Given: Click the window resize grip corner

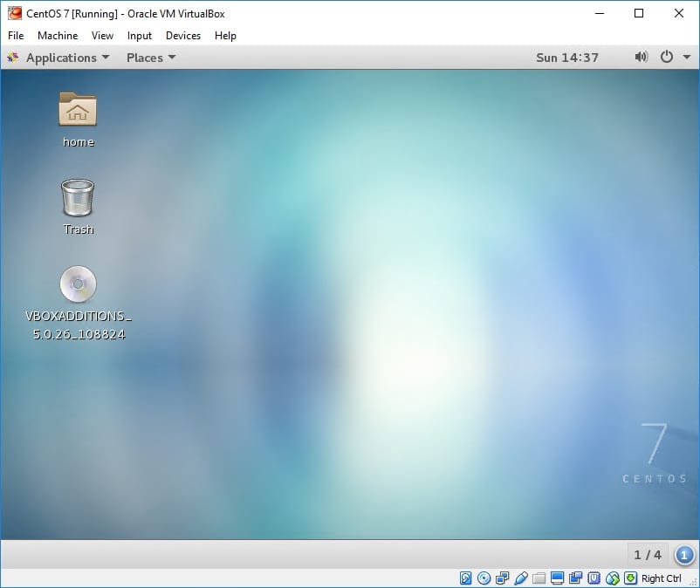Looking at the screenshot, I should click(693, 581).
